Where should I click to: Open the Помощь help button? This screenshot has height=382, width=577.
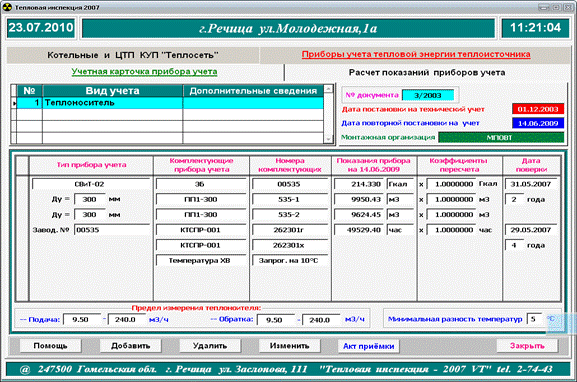tap(50, 346)
